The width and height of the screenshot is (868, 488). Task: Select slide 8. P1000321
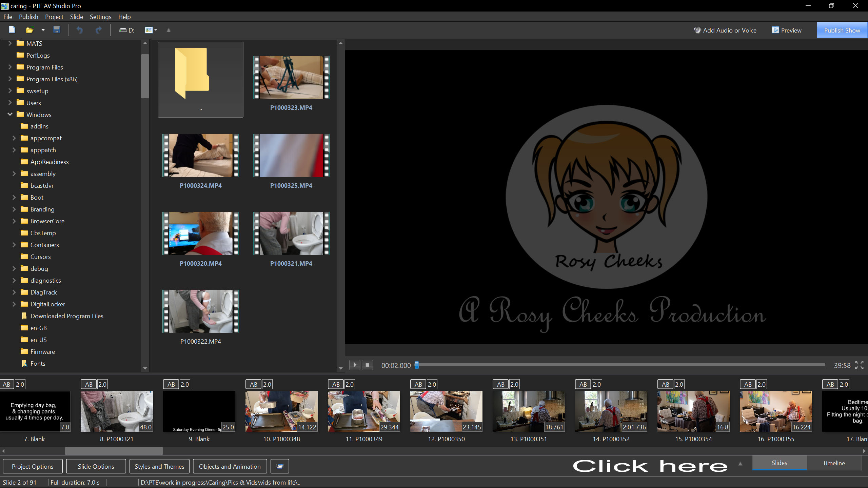point(117,411)
